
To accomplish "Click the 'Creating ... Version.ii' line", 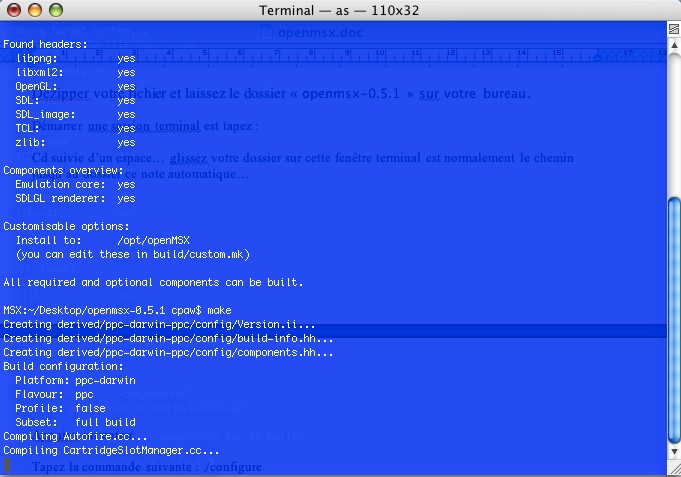I will tap(159, 324).
